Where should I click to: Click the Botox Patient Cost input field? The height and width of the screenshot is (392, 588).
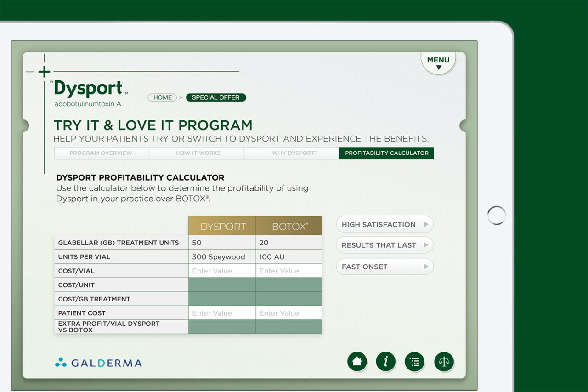(x=289, y=313)
